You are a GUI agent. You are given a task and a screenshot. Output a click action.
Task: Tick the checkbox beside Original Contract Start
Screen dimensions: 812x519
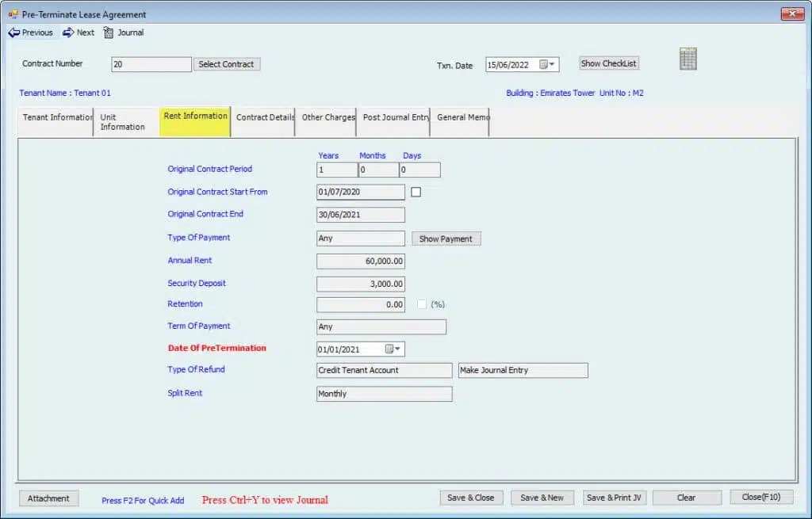point(416,192)
